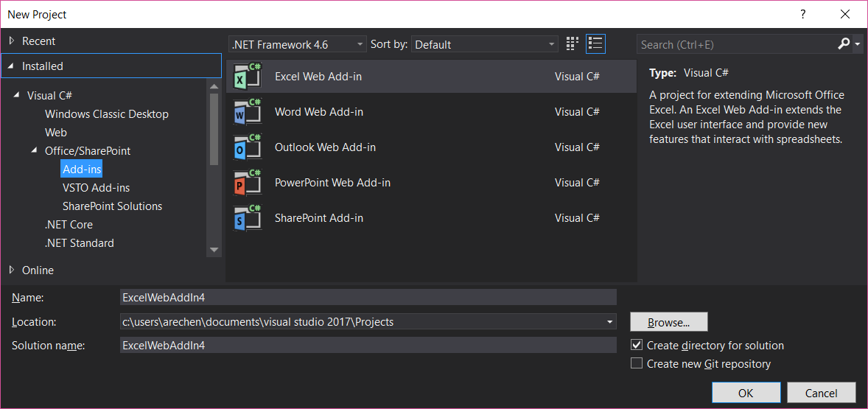Switch to medium icons list view

click(595, 44)
